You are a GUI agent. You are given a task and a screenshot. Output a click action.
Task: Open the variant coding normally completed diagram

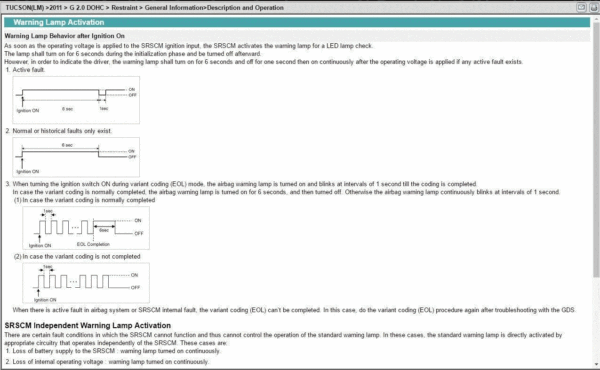(86, 228)
